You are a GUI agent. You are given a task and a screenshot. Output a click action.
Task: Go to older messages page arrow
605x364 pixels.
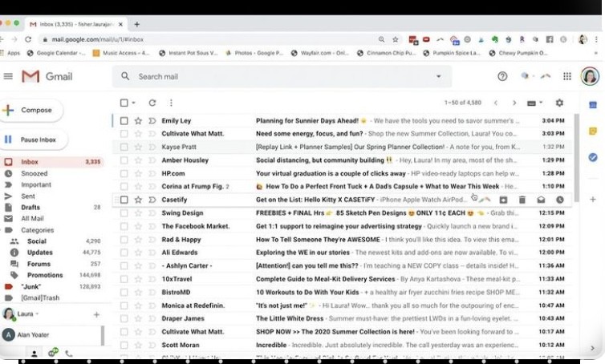tap(514, 103)
